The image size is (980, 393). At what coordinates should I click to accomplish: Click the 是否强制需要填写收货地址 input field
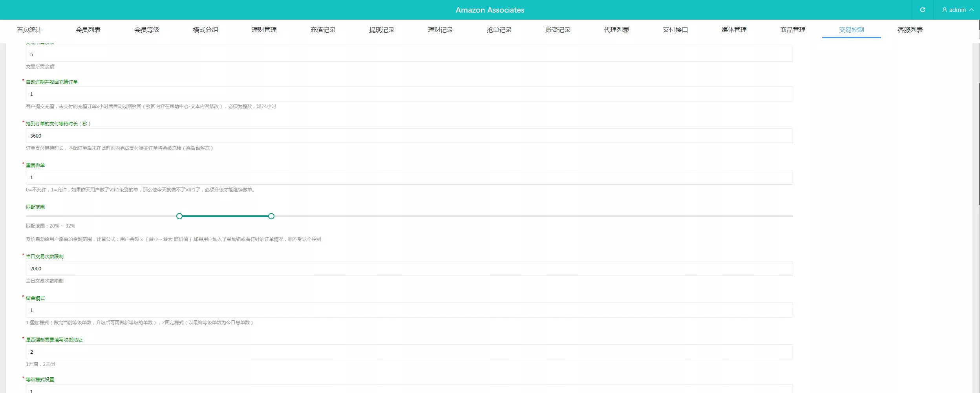[x=409, y=352]
